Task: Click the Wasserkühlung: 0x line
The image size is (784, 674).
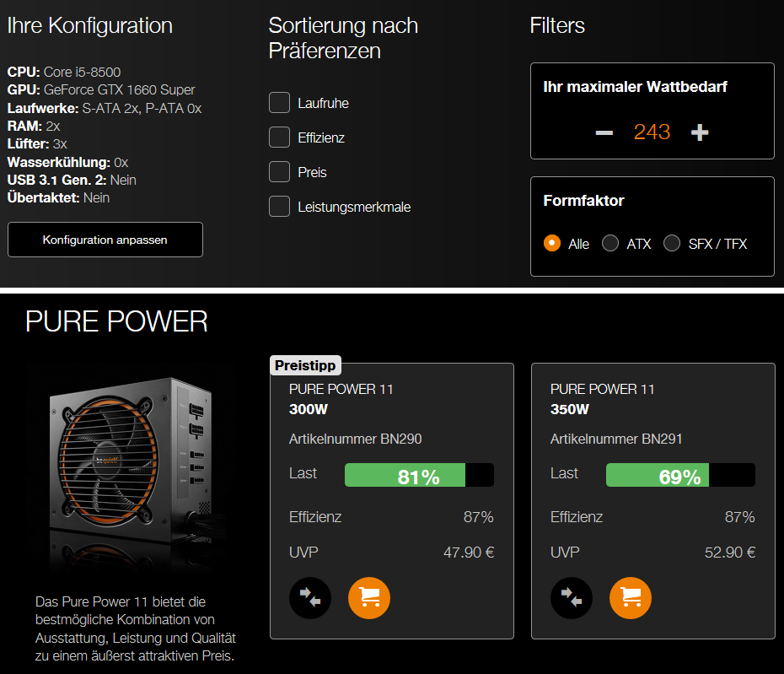Action: coord(67,162)
